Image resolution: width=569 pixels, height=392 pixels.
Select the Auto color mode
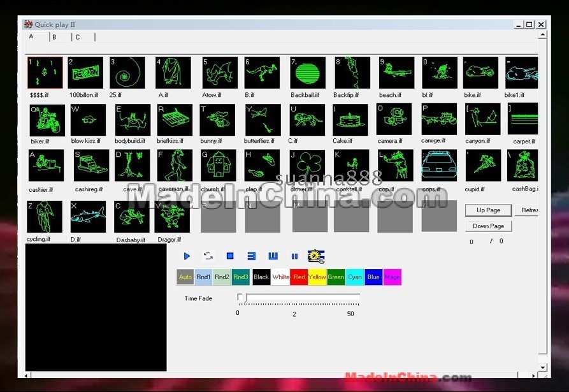pyautogui.click(x=185, y=277)
